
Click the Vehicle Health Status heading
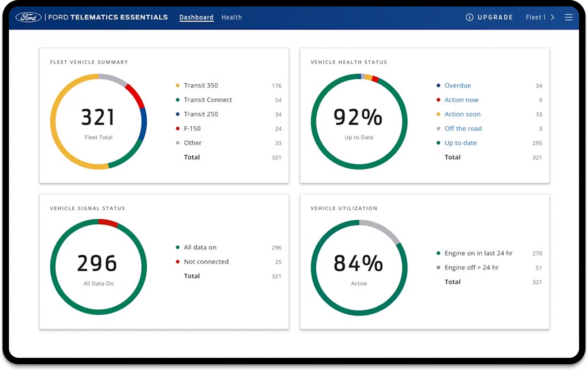point(349,62)
